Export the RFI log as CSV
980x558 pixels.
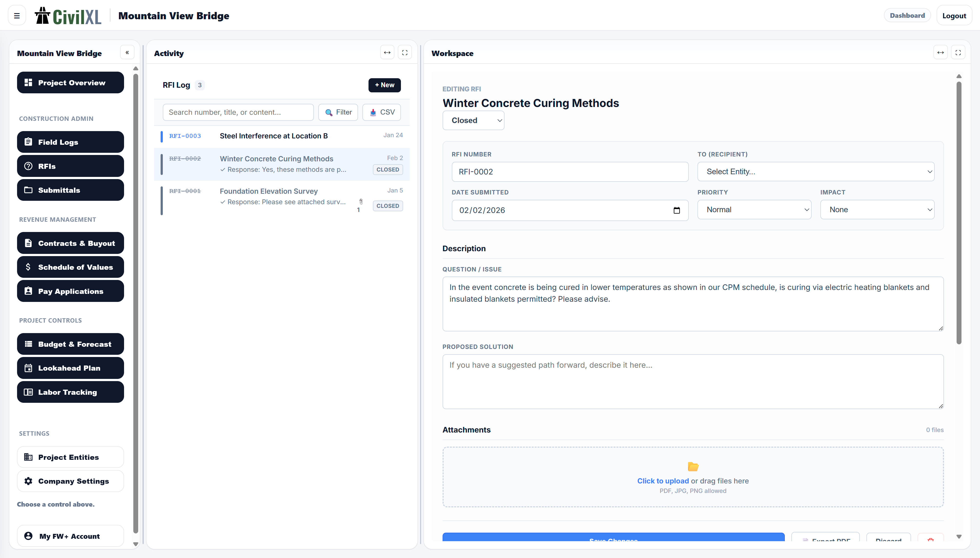point(382,112)
